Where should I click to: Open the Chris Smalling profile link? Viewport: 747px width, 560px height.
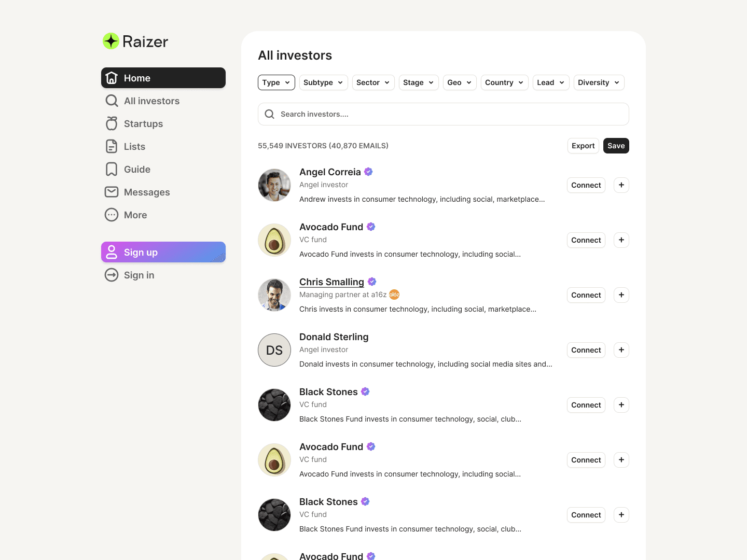pyautogui.click(x=331, y=282)
